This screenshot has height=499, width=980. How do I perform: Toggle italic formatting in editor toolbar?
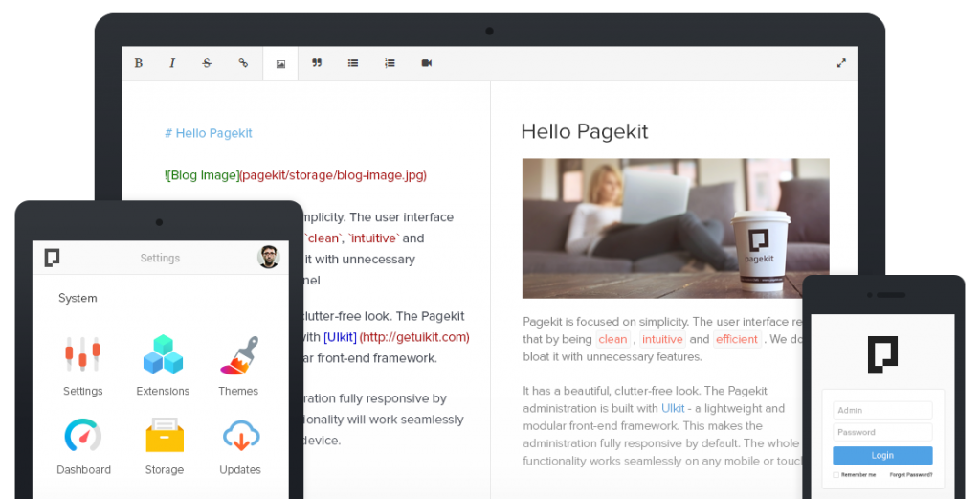coord(172,63)
